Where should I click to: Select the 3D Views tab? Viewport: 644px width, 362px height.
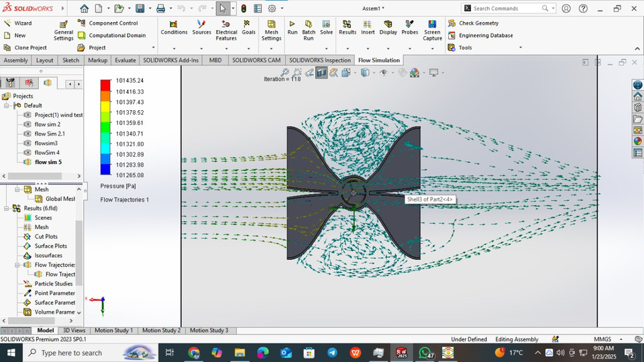tap(74, 330)
